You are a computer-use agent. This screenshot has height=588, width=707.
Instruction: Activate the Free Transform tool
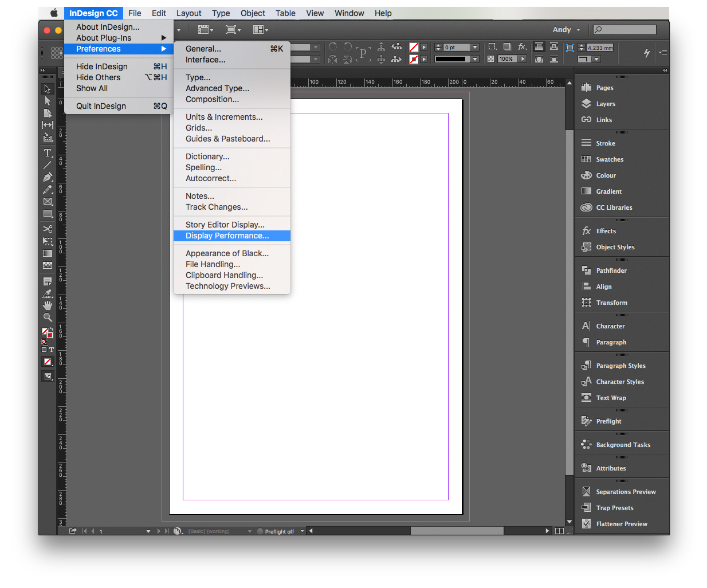tap(48, 241)
